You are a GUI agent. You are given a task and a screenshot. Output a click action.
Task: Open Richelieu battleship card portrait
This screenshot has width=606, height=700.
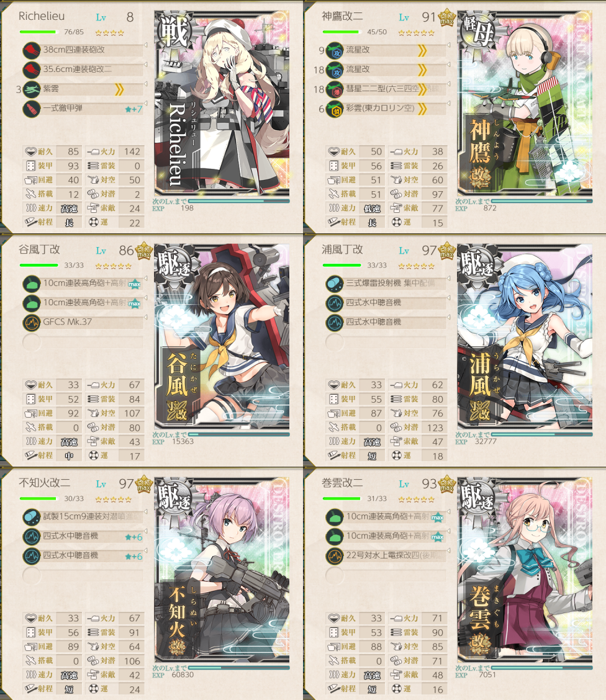click(222, 103)
